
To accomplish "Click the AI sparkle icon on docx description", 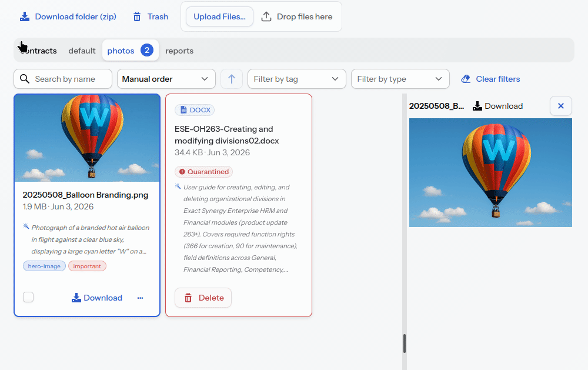I will tap(178, 186).
